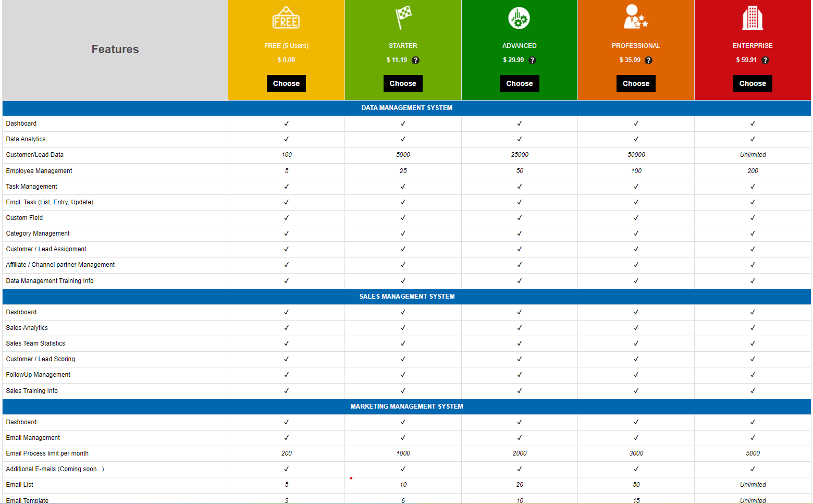Click Advanced 2000 Email Process limit value
The image size is (813, 504).
(520, 453)
